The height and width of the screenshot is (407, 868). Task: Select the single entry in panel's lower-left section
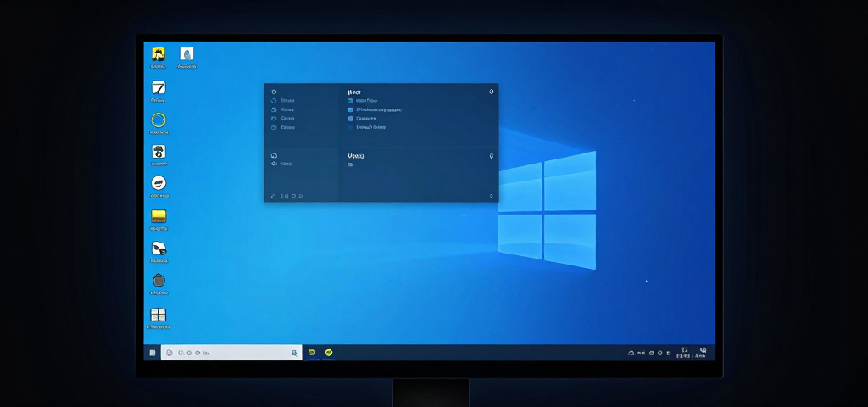[x=281, y=164]
